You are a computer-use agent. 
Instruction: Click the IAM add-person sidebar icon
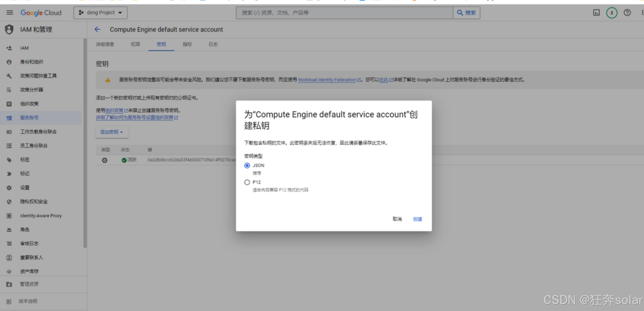click(x=9, y=48)
